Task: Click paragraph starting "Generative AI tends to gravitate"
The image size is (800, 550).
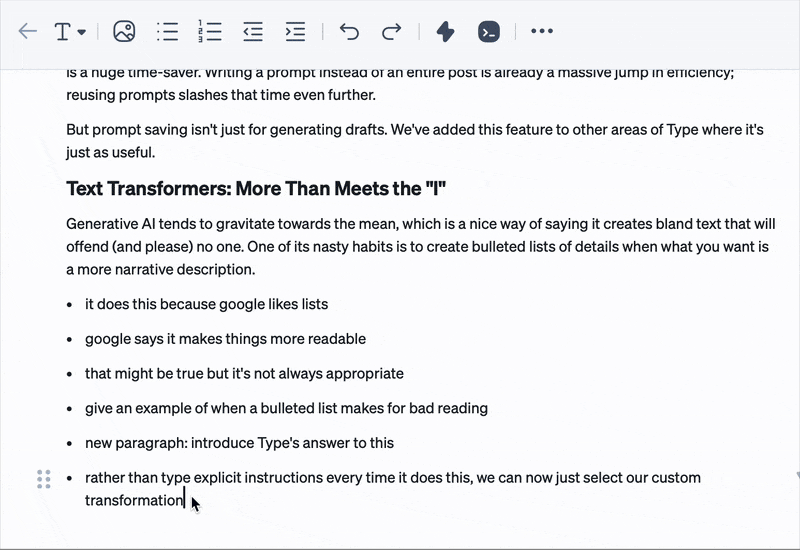Action: pyautogui.click(x=420, y=246)
